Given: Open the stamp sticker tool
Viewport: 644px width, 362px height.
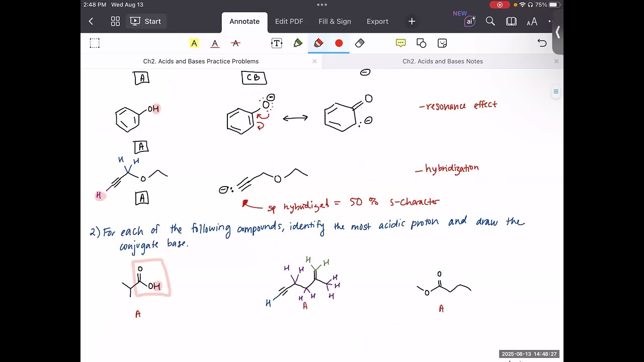Looking at the screenshot, I should (442, 43).
